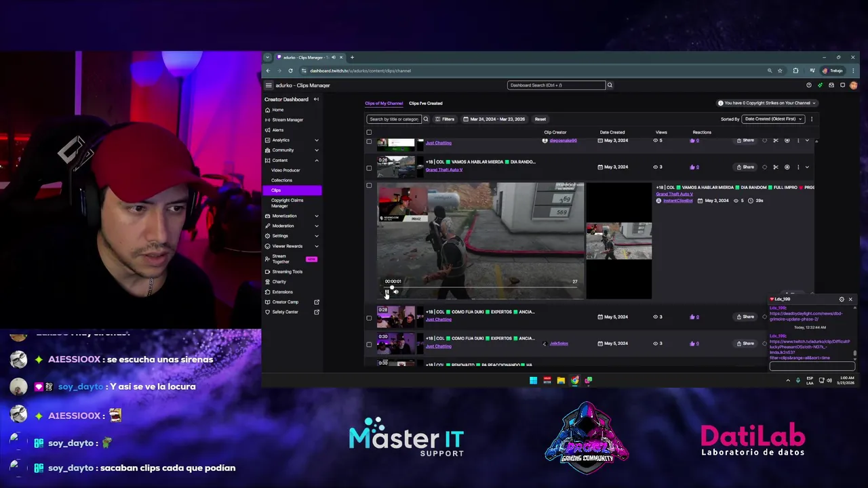The width and height of the screenshot is (868, 488).
Task: Pause the playing clip
Action: click(x=387, y=292)
